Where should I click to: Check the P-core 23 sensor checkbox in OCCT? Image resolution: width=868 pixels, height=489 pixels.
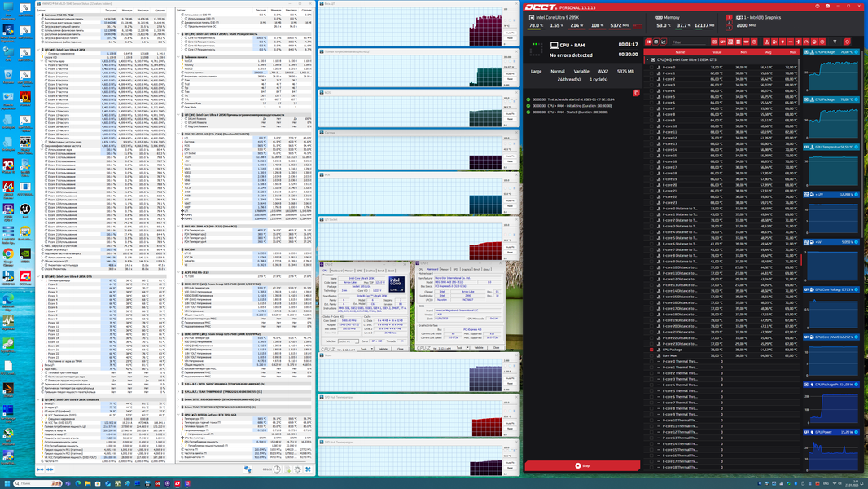tap(651, 203)
